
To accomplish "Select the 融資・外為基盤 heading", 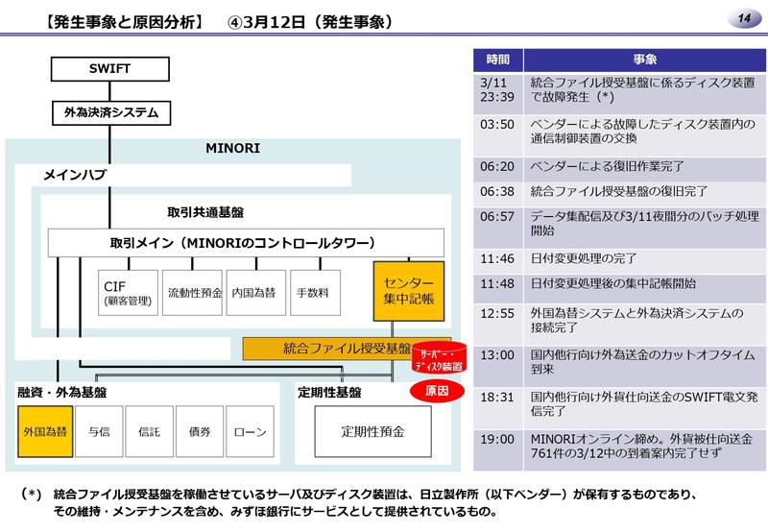I will click(62, 392).
